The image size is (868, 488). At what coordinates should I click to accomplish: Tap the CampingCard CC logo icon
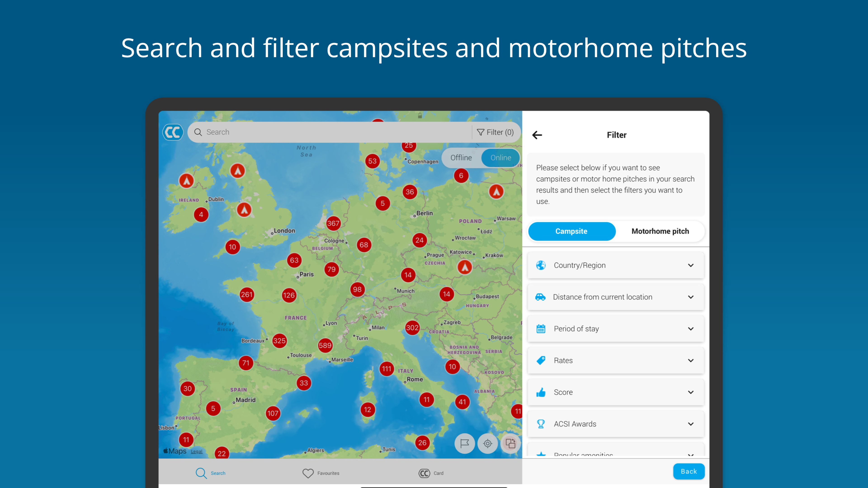[x=173, y=132]
